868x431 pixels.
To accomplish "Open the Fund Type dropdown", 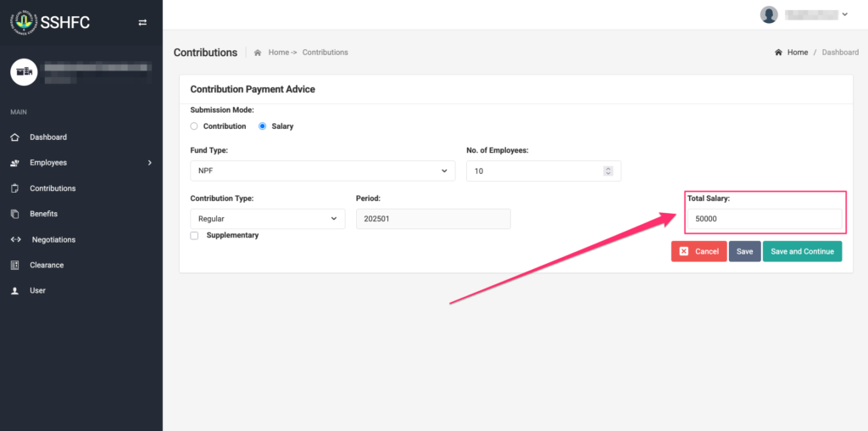I will click(x=322, y=171).
